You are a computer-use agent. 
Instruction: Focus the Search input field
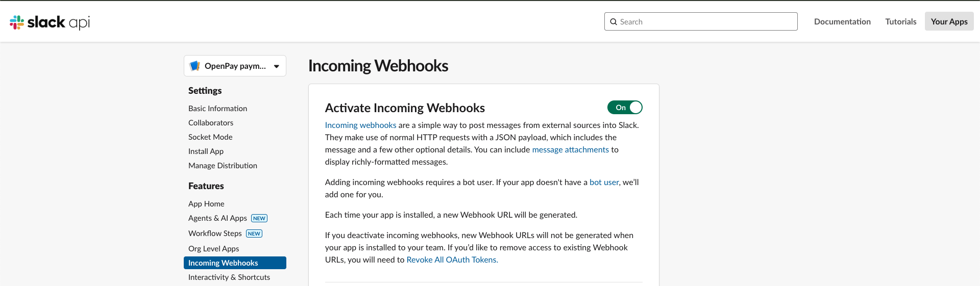701,21
